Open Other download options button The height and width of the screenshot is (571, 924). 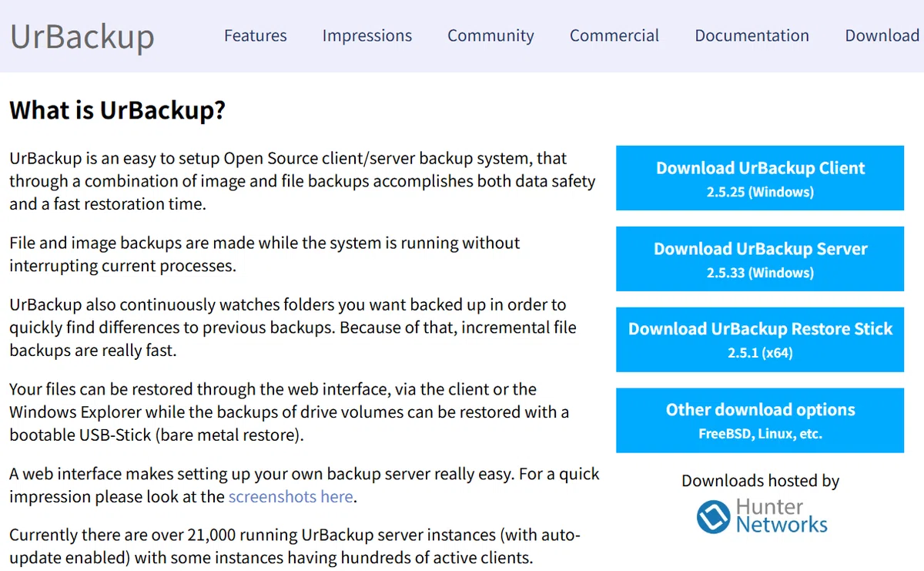[x=760, y=420]
